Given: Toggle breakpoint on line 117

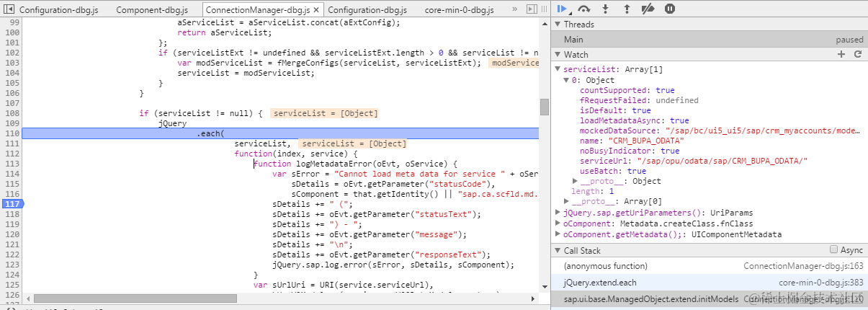Looking at the screenshot, I should click(x=12, y=205).
